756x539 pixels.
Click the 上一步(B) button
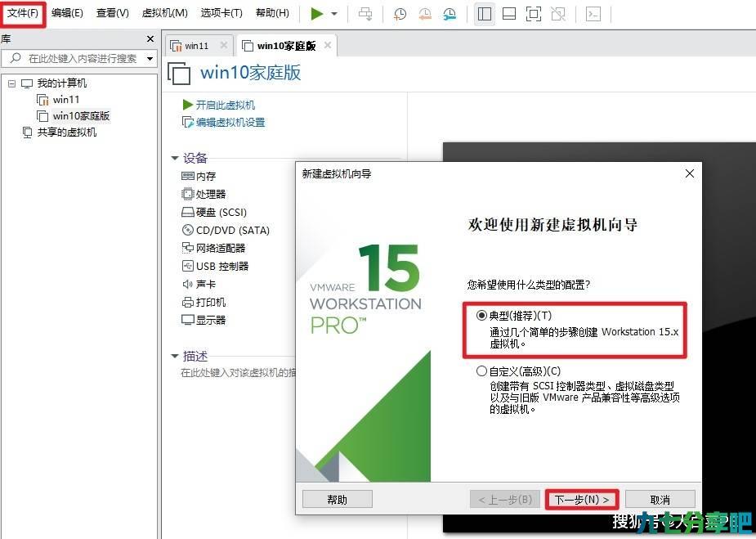coord(505,500)
